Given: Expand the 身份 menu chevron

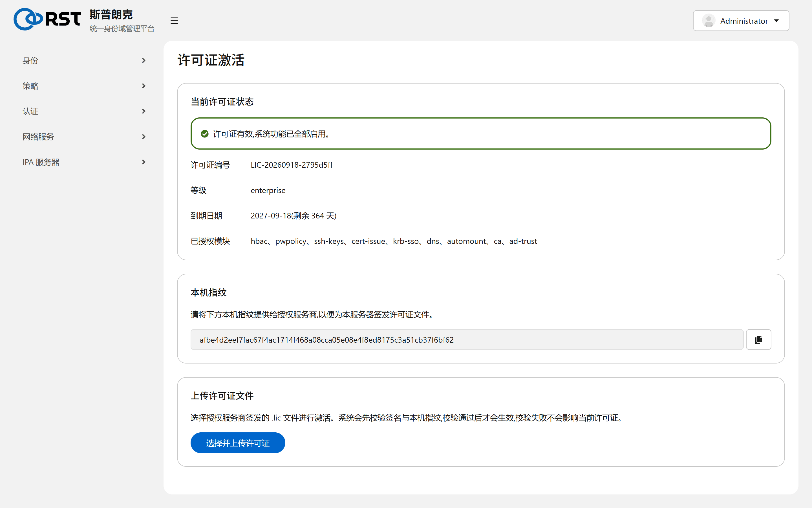Looking at the screenshot, I should pyautogui.click(x=144, y=60).
